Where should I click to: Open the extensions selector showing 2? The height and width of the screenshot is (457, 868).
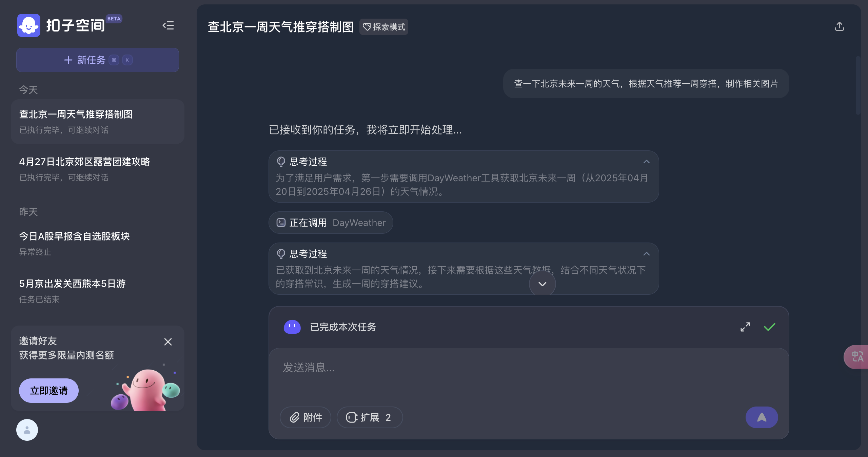point(370,417)
